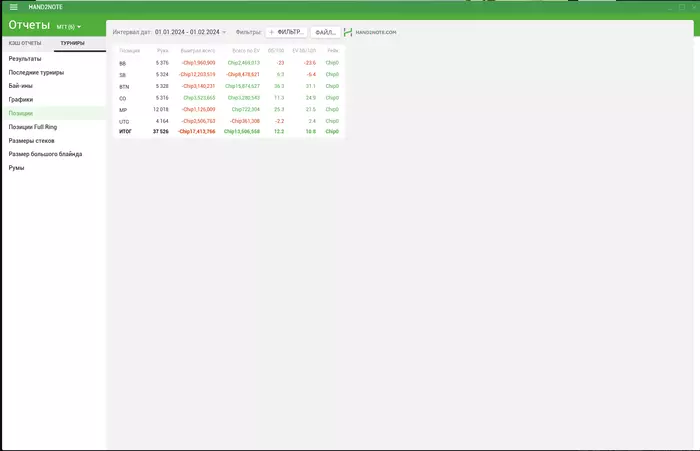Switch to the ТУРНИРЫ tab
The width and height of the screenshot is (700, 451).
(x=73, y=43)
